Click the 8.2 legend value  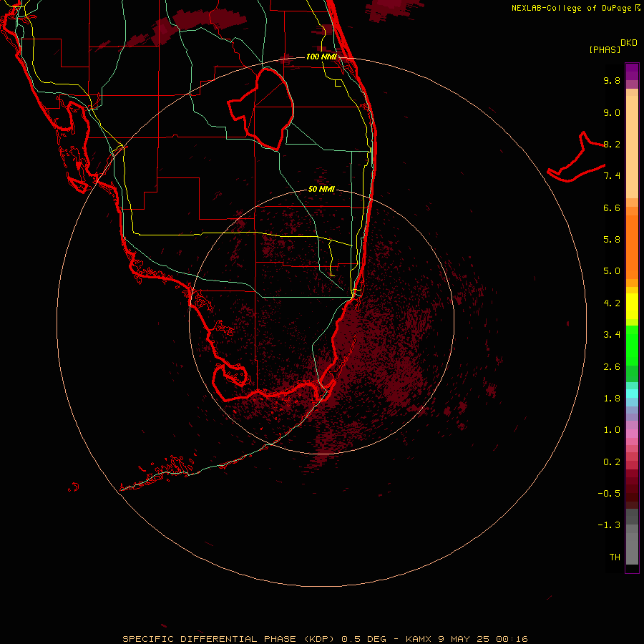[612, 144]
